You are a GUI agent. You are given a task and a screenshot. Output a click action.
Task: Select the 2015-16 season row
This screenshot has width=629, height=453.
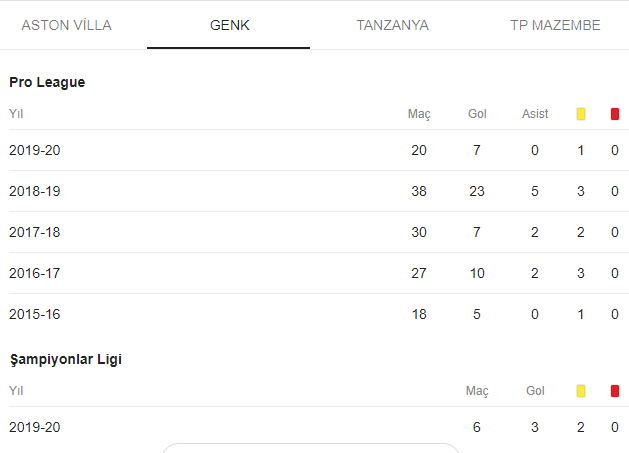pyautogui.click(x=319, y=314)
